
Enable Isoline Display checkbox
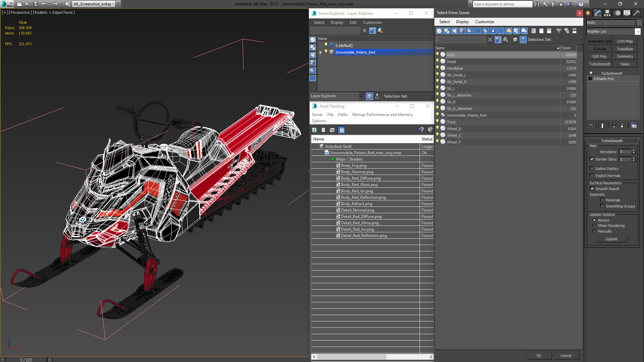592,169
